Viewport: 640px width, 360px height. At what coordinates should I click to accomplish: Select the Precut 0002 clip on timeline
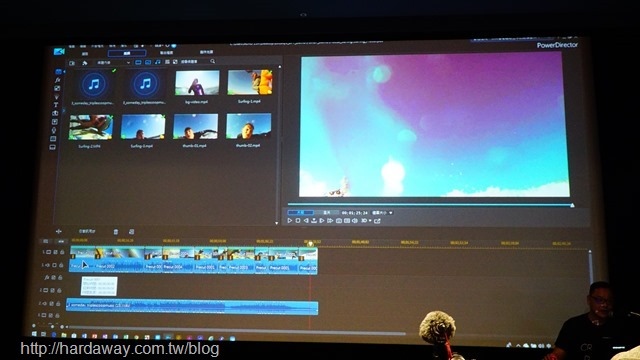coord(119,259)
